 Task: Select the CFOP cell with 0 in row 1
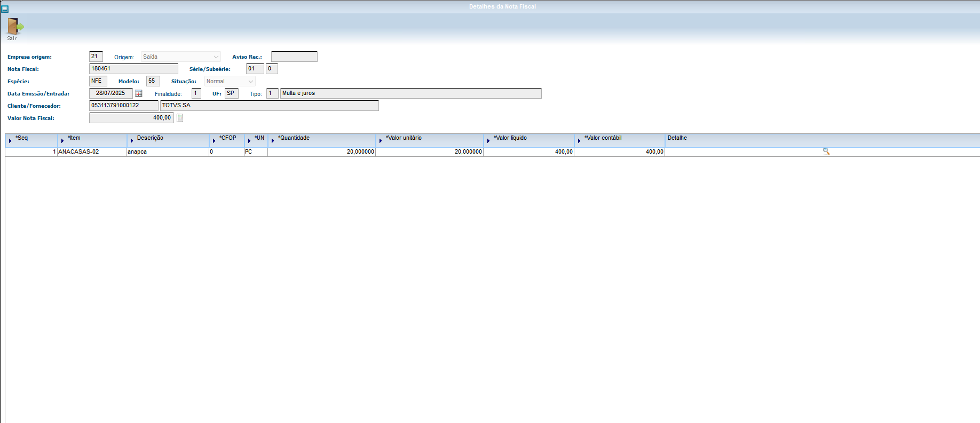tap(227, 152)
